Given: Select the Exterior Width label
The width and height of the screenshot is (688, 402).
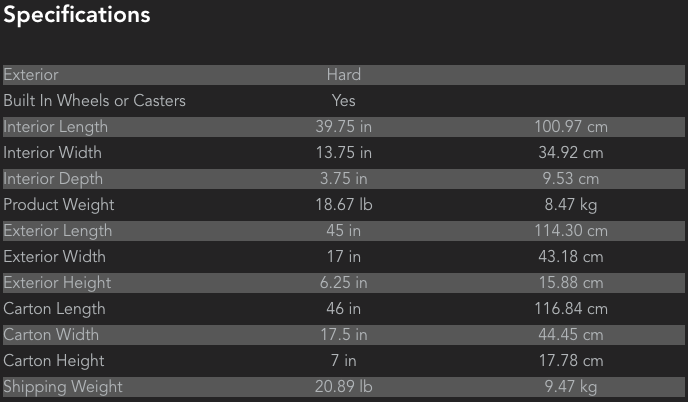Looking at the screenshot, I should click(54, 257).
